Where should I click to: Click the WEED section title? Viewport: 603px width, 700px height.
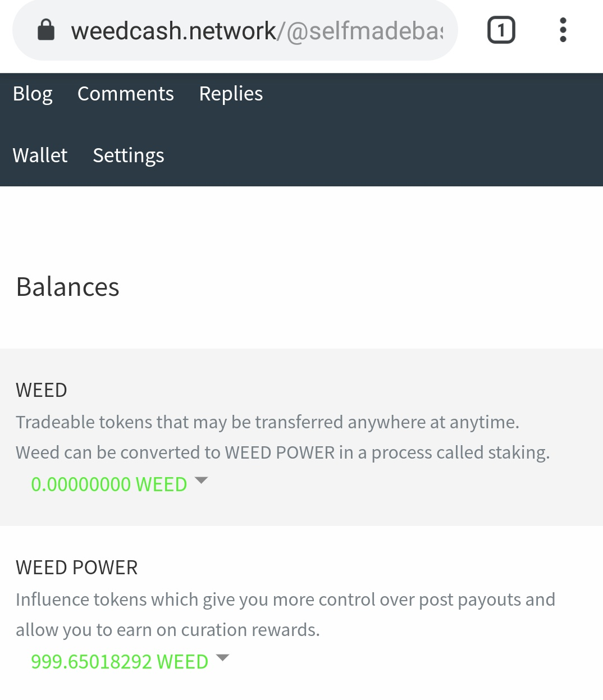(42, 390)
